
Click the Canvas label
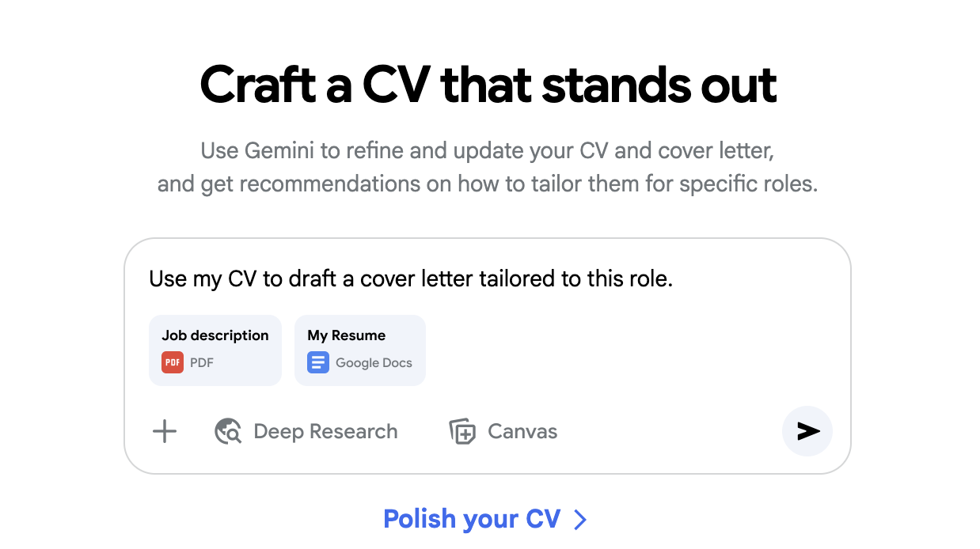pyautogui.click(x=522, y=431)
